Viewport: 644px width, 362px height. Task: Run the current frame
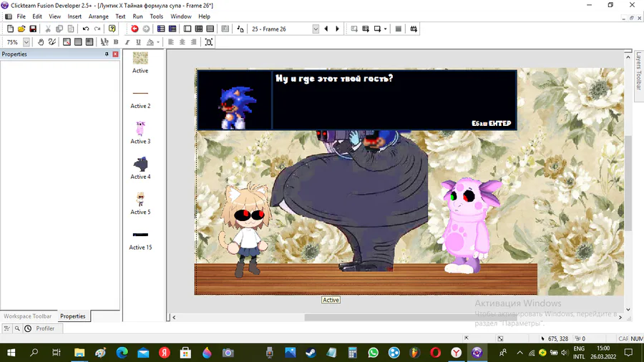tap(377, 29)
